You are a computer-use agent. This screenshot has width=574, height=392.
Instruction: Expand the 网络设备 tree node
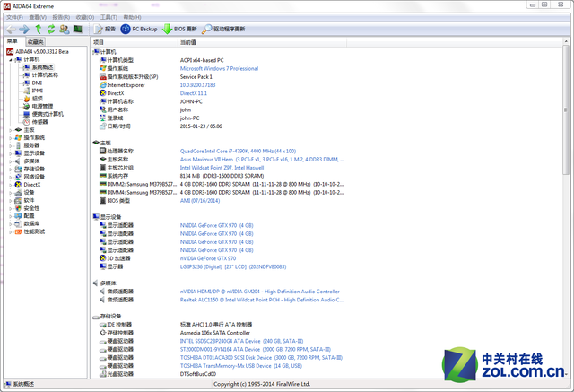(x=10, y=177)
